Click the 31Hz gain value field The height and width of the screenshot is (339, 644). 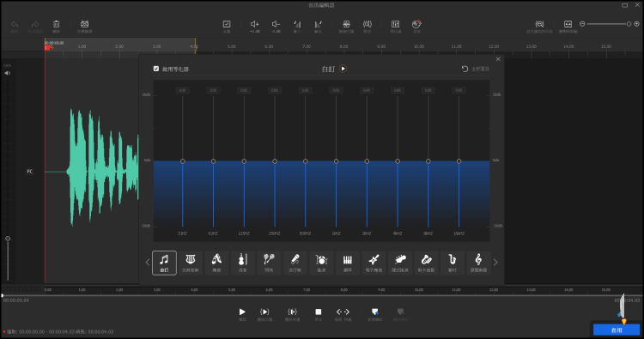[183, 90]
